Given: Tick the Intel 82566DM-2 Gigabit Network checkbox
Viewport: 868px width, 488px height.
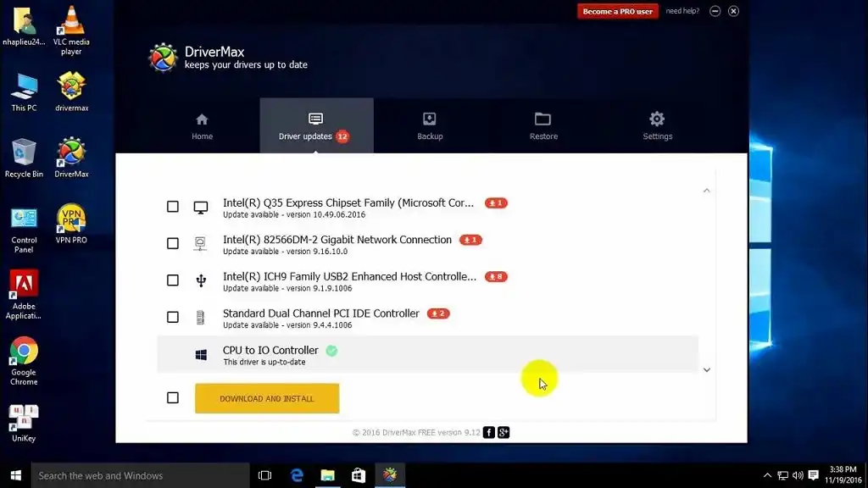Looking at the screenshot, I should pos(173,244).
